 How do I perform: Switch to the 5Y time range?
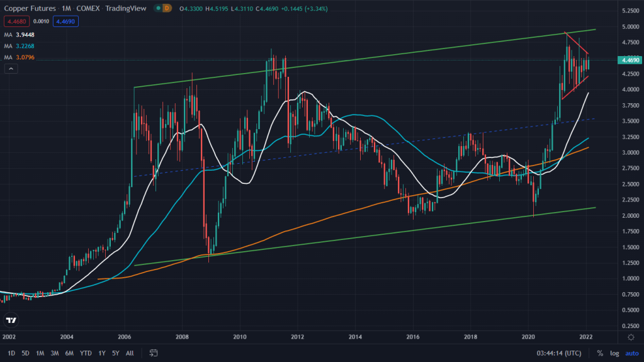116,353
